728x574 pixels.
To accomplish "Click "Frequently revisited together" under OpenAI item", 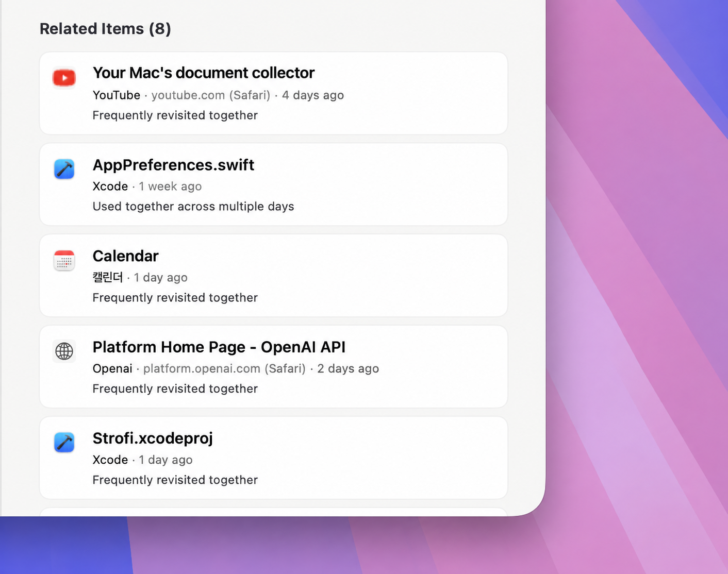I will point(175,389).
